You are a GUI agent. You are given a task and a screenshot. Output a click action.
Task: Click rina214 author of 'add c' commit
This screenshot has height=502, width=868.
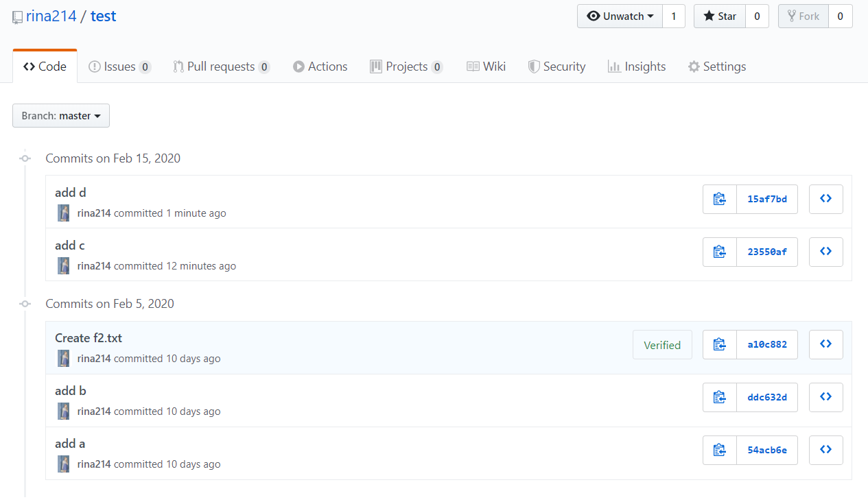pyautogui.click(x=94, y=266)
